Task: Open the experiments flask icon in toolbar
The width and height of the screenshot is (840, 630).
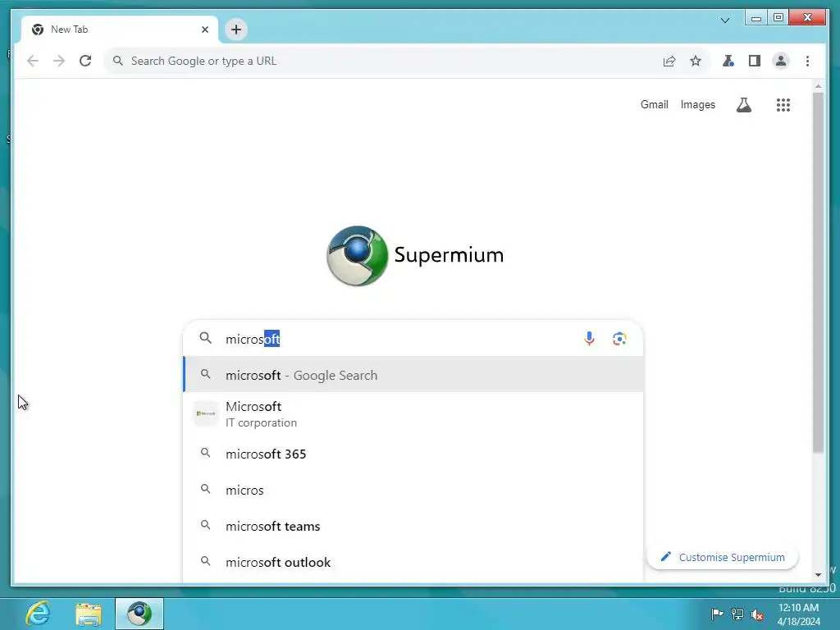Action: click(x=728, y=61)
